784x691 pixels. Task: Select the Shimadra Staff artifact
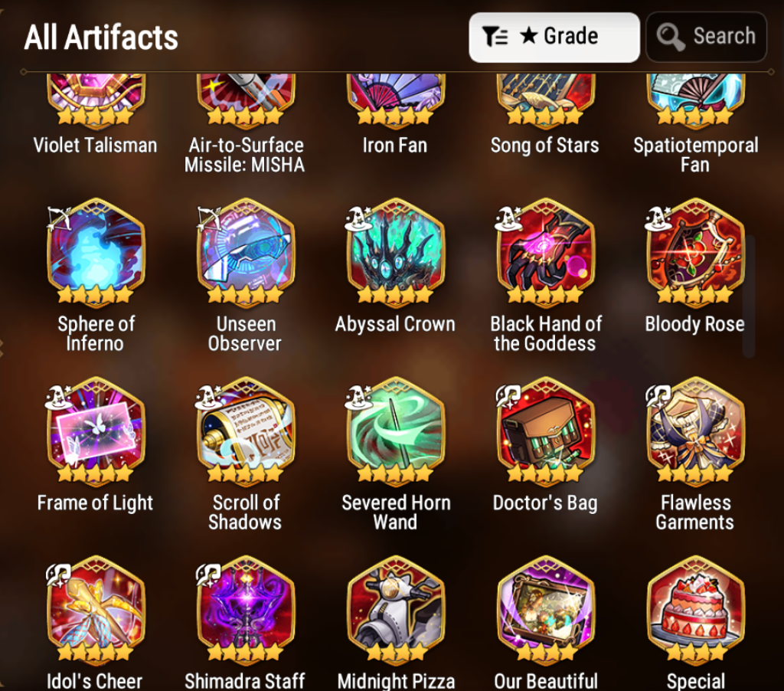pyautogui.click(x=246, y=609)
